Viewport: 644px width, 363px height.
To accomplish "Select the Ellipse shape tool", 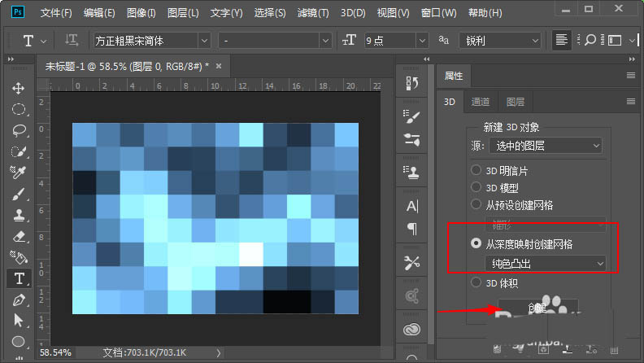I will 18,341.
